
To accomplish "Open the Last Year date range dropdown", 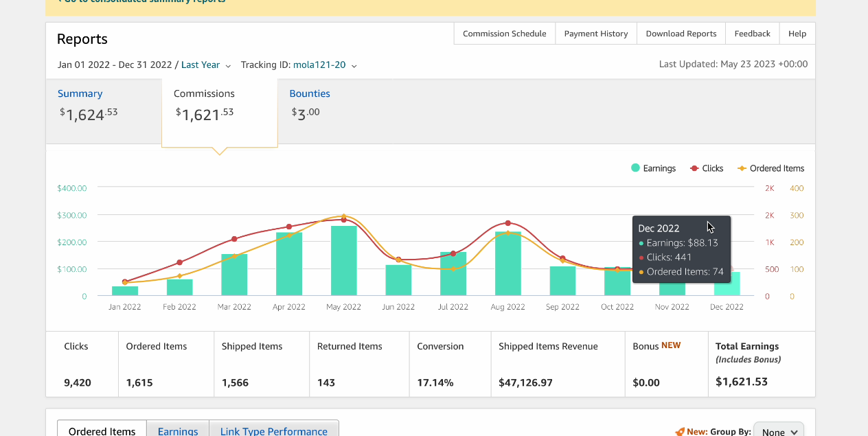I will (x=205, y=65).
